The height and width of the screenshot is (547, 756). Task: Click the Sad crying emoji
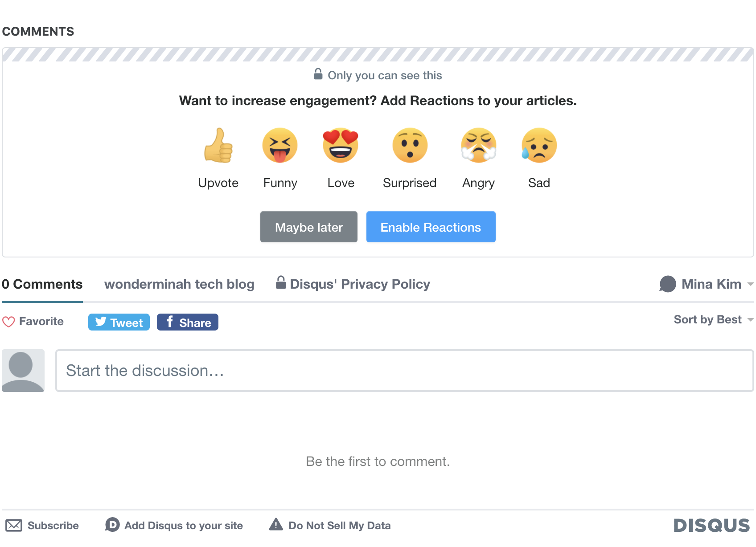(x=539, y=146)
